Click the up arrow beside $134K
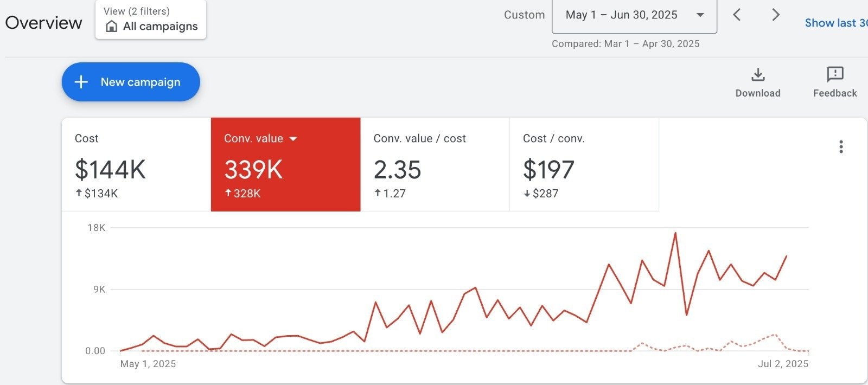868x385 pixels. 79,193
